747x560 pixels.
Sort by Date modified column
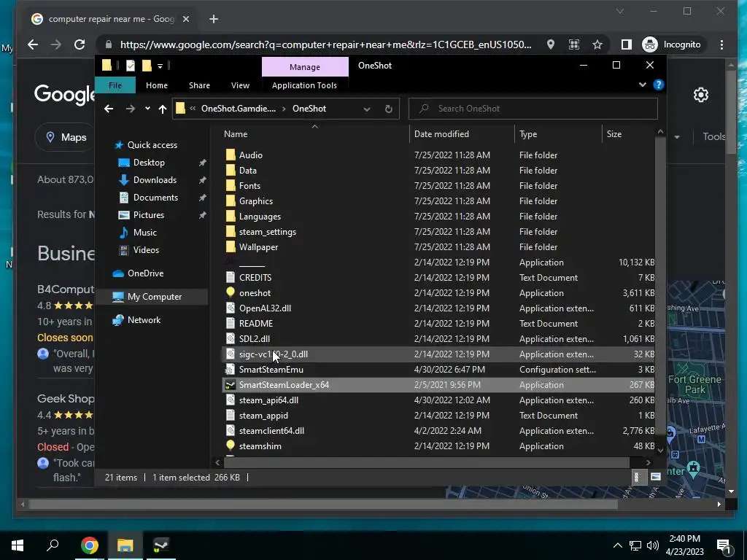coord(441,134)
